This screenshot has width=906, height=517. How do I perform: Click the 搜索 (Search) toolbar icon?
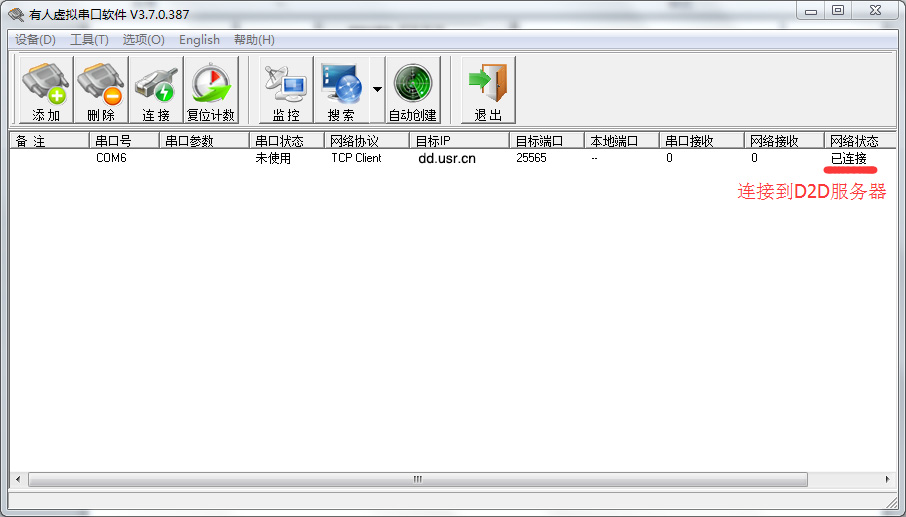click(x=341, y=90)
